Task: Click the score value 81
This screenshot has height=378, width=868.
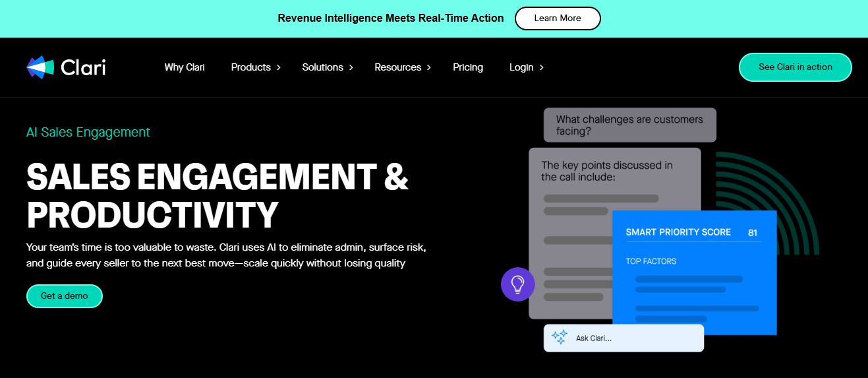Action: [753, 233]
